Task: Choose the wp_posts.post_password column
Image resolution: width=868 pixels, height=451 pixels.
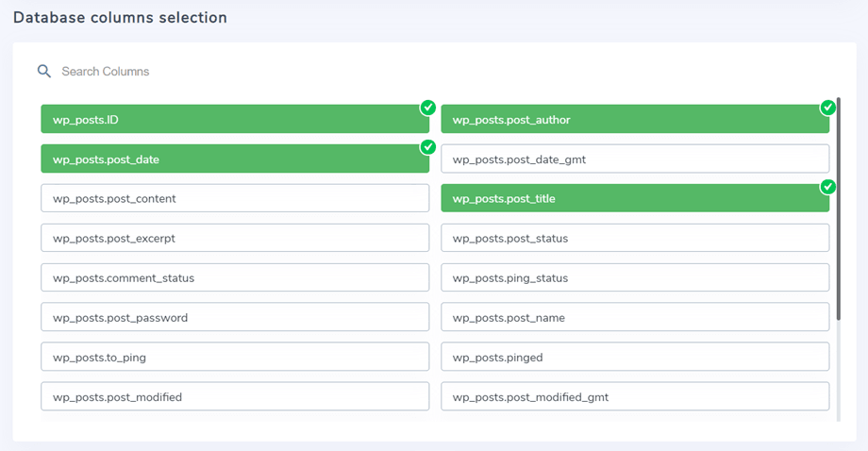Action: (x=235, y=317)
